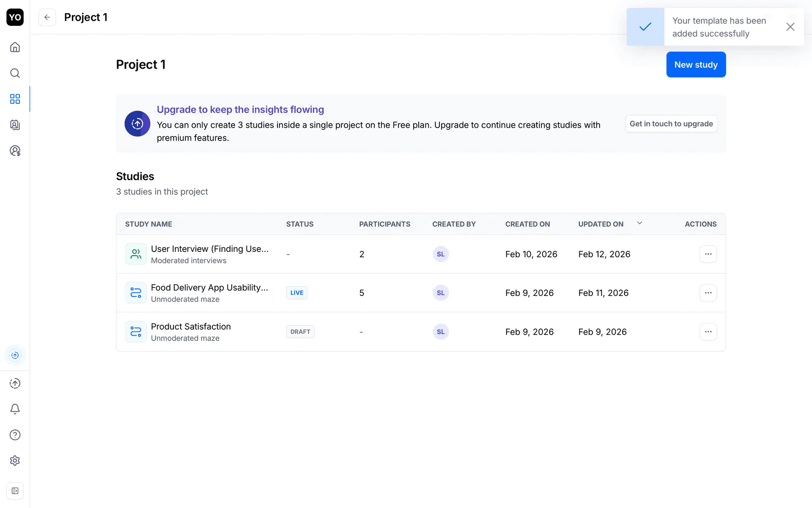812x508 pixels.
Task: Open the notifications bell
Action: point(15,409)
